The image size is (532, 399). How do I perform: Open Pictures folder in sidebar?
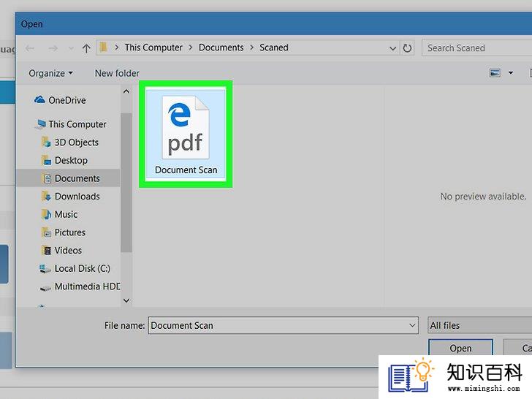(x=70, y=232)
